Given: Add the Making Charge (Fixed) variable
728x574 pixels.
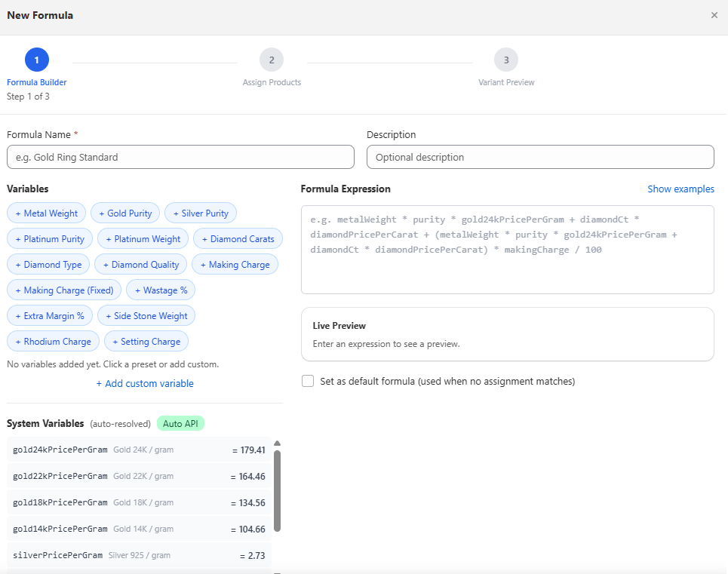Looking at the screenshot, I should [64, 290].
